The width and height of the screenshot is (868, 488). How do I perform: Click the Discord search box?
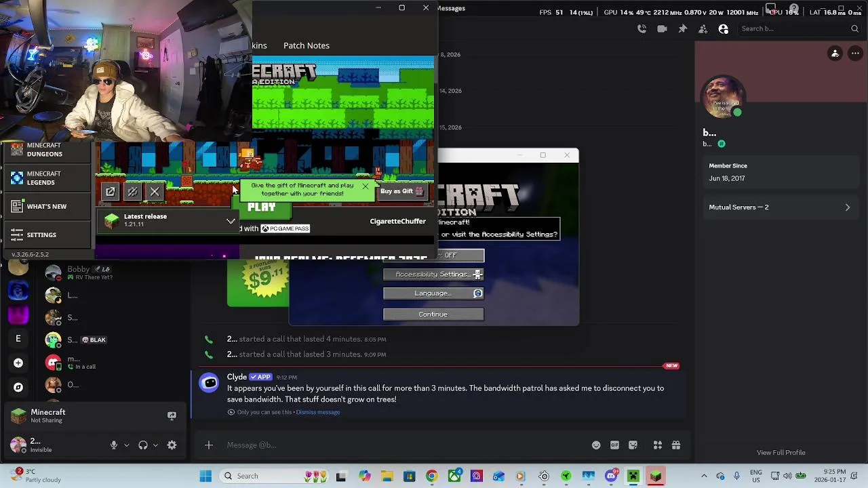tap(798, 28)
